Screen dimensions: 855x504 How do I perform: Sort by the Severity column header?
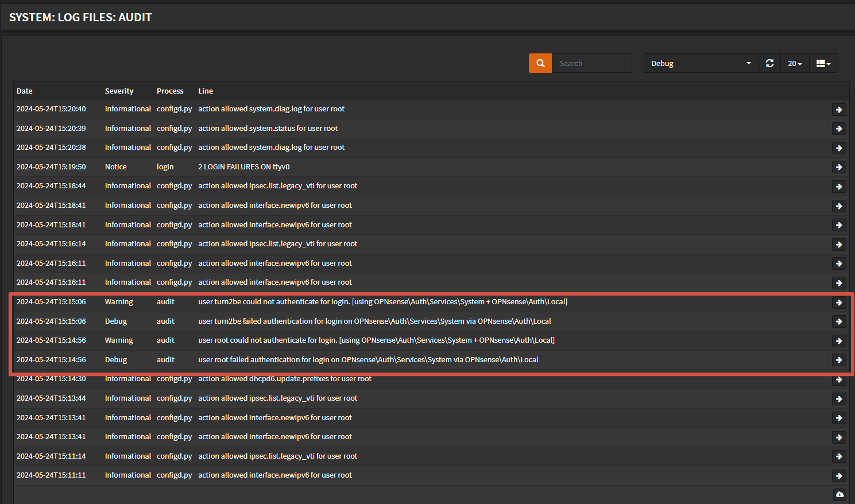point(119,91)
